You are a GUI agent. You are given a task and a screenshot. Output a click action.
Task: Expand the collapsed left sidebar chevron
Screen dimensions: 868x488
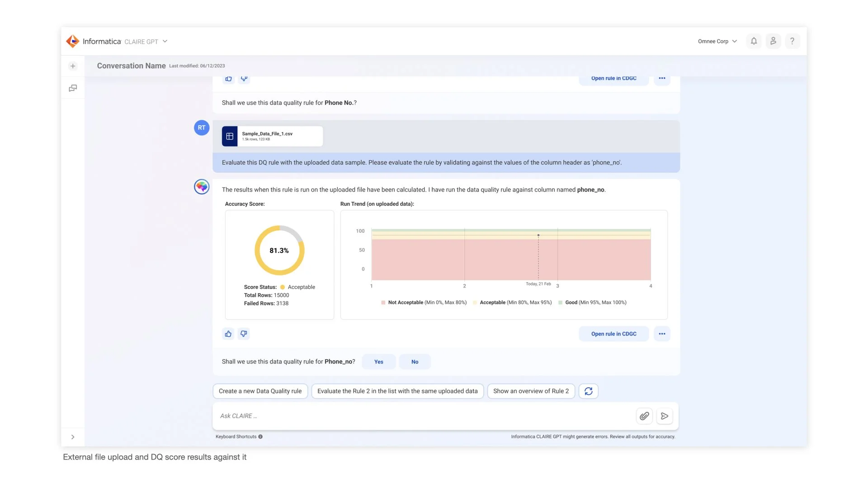73,437
